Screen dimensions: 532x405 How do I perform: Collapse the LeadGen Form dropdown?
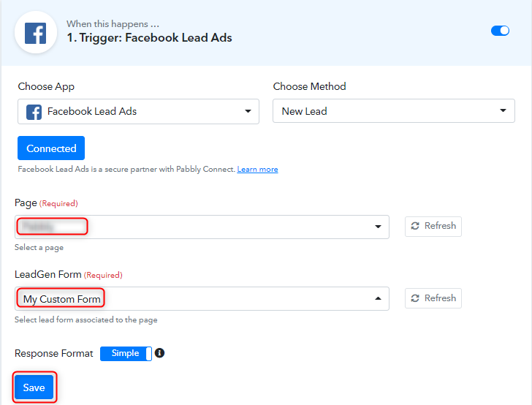(202, 299)
